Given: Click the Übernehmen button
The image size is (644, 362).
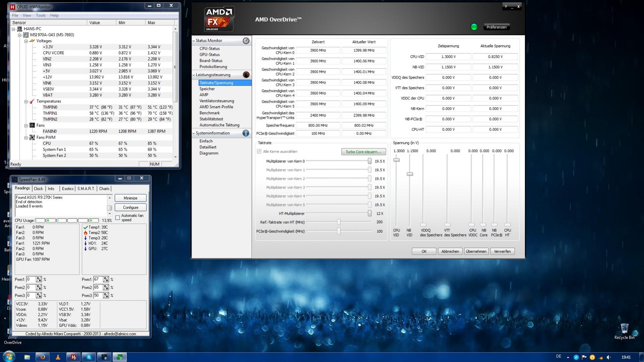Looking at the screenshot, I should tap(476, 251).
